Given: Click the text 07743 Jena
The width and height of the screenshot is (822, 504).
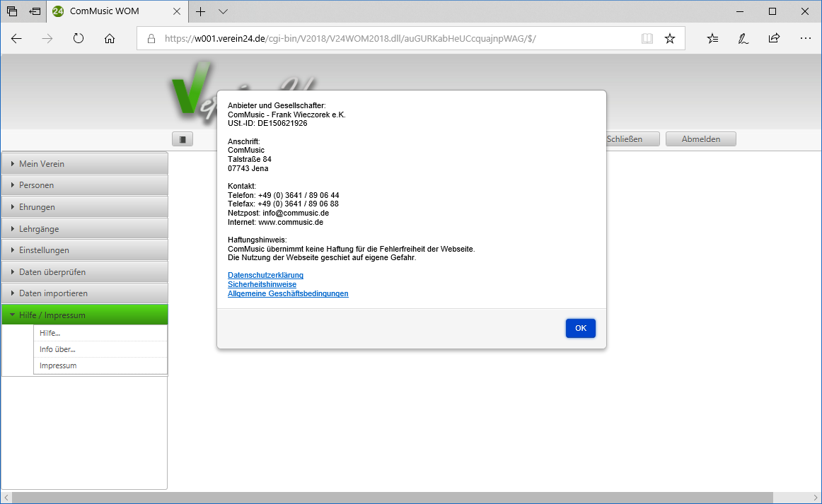Looking at the screenshot, I should [248, 168].
